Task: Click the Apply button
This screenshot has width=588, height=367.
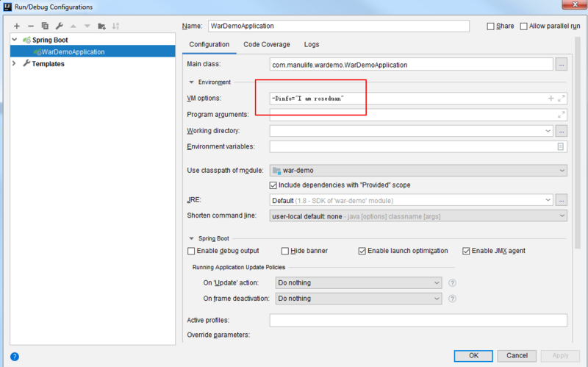Action: coord(560,356)
